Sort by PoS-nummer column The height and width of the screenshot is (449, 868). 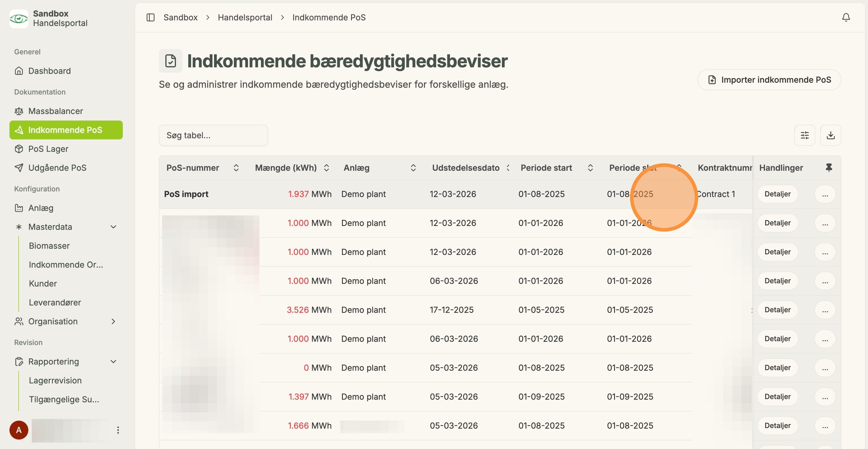pos(236,167)
